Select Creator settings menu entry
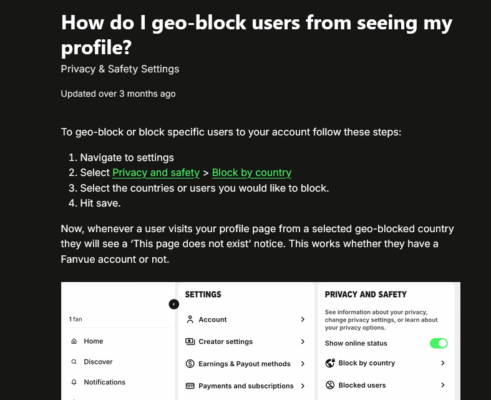Image resolution: width=491 pixels, height=400 pixels. [246, 341]
